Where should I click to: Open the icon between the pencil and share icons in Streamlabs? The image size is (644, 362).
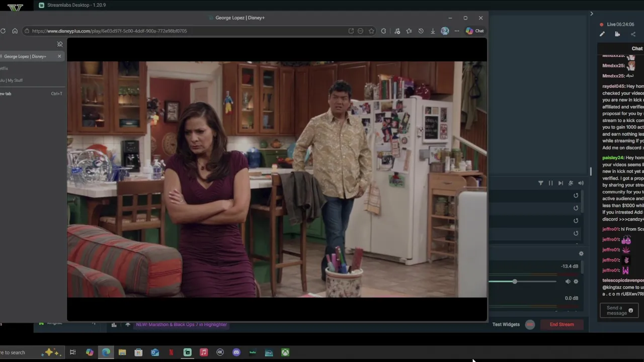coord(617,34)
